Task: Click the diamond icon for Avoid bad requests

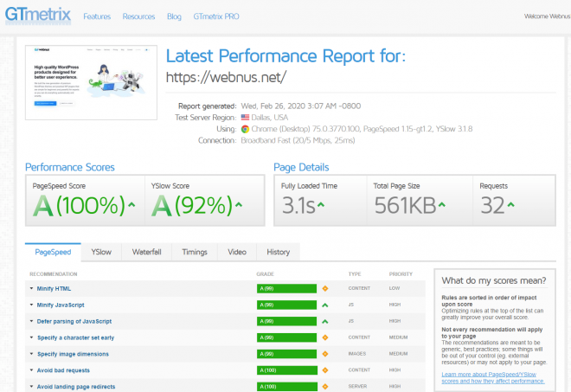Action: [325, 370]
